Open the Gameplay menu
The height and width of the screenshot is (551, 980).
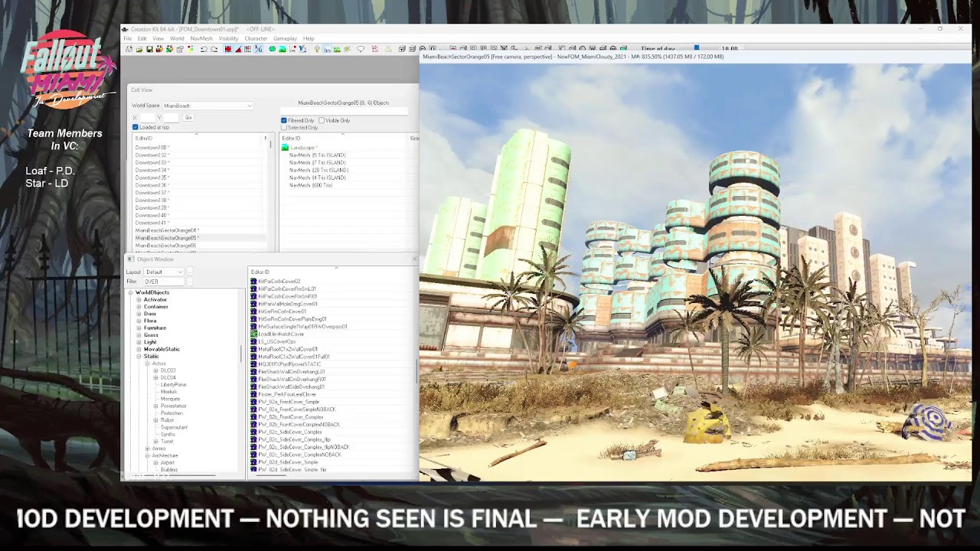click(285, 38)
